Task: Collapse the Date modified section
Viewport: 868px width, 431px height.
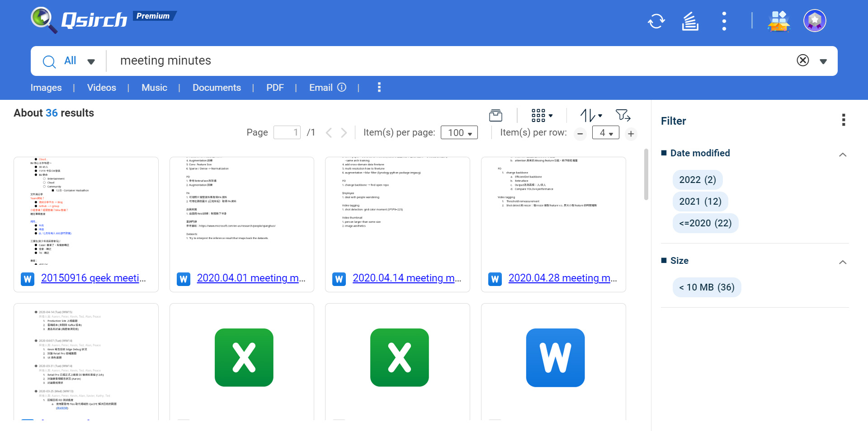Action: 842,155
